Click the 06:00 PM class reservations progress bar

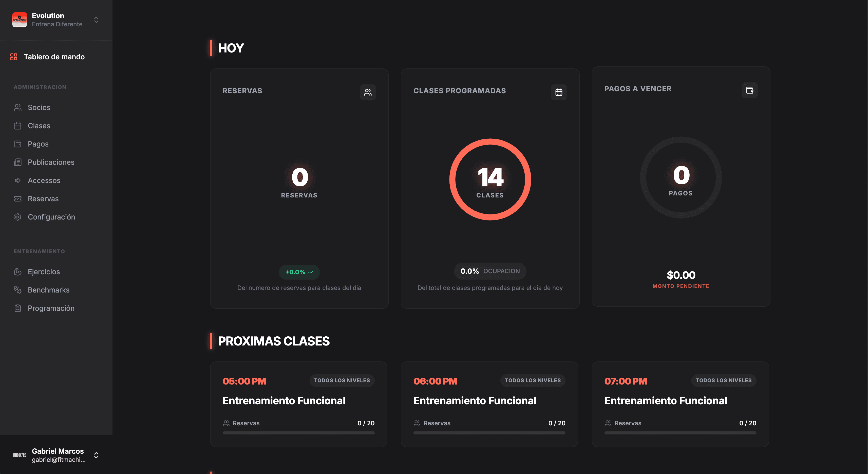click(x=489, y=433)
